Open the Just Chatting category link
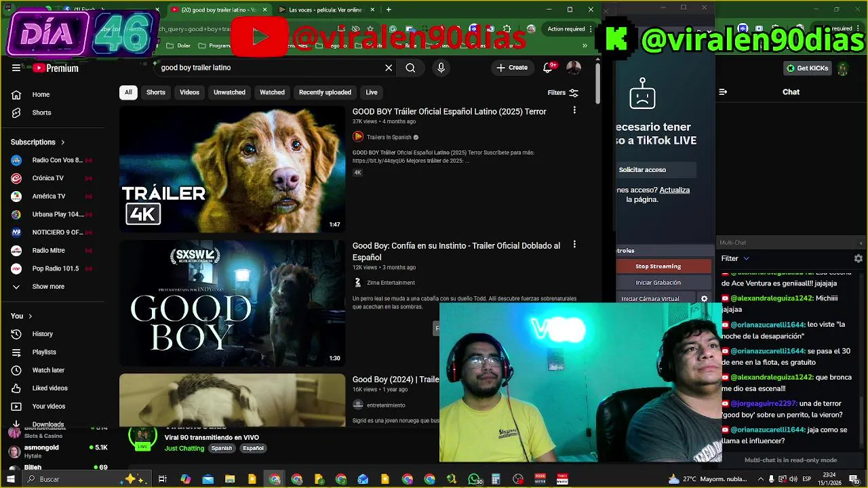 point(184,448)
